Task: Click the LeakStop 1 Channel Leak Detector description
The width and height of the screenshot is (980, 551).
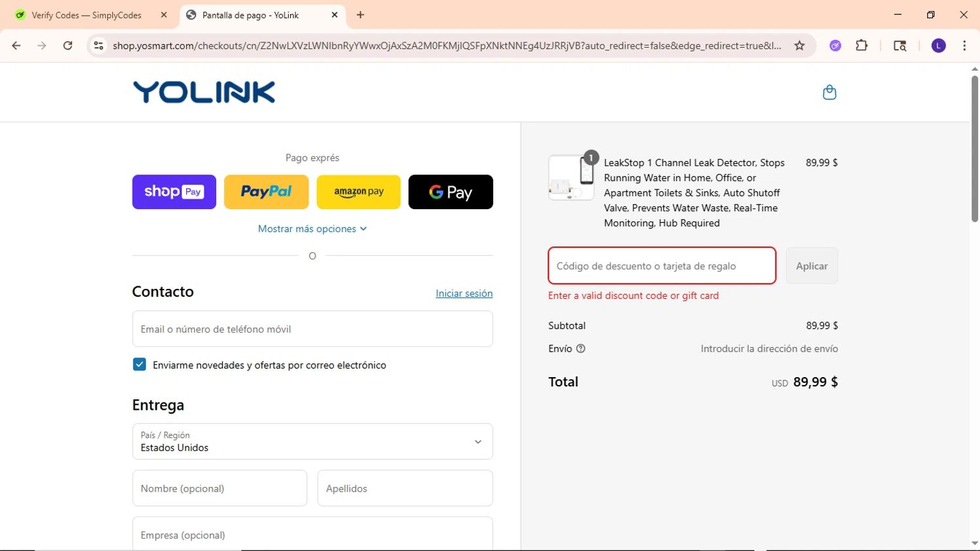Action: coord(694,193)
